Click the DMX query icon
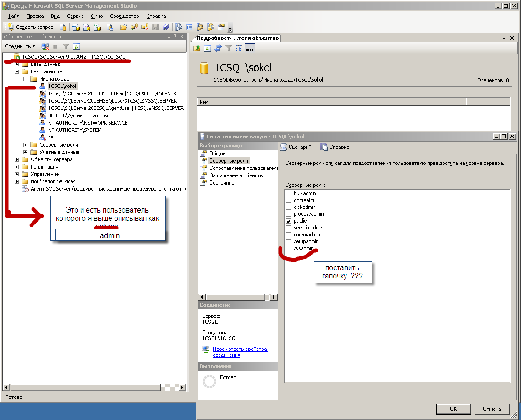 [87, 27]
